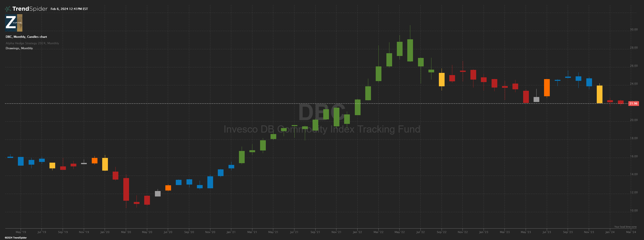This screenshot has height=240, width=644.
Task: Click the gray June 2023 candle
Action: coord(536,99)
